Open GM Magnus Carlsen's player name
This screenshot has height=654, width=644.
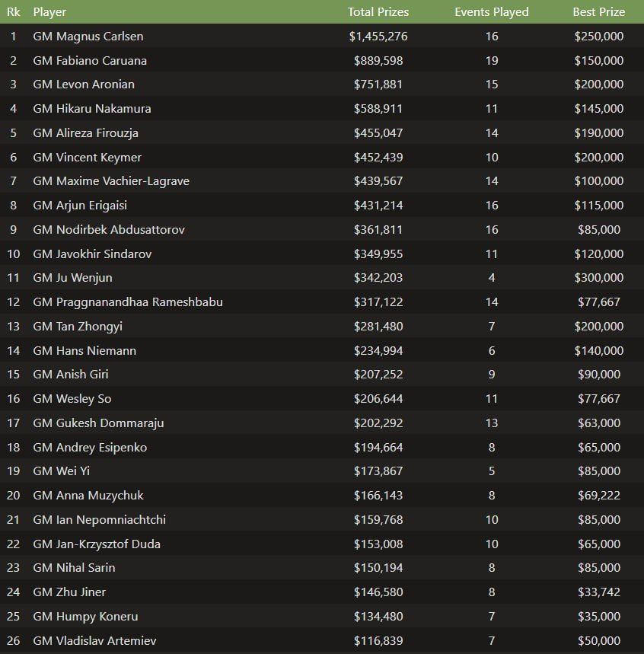tap(88, 37)
